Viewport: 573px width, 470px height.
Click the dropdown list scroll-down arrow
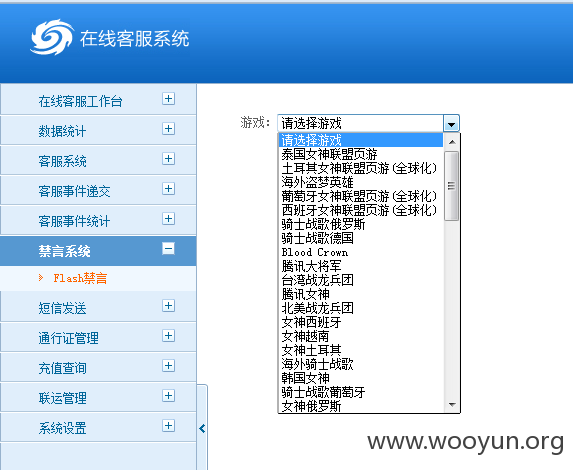pyautogui.click(x=452, y=405)
